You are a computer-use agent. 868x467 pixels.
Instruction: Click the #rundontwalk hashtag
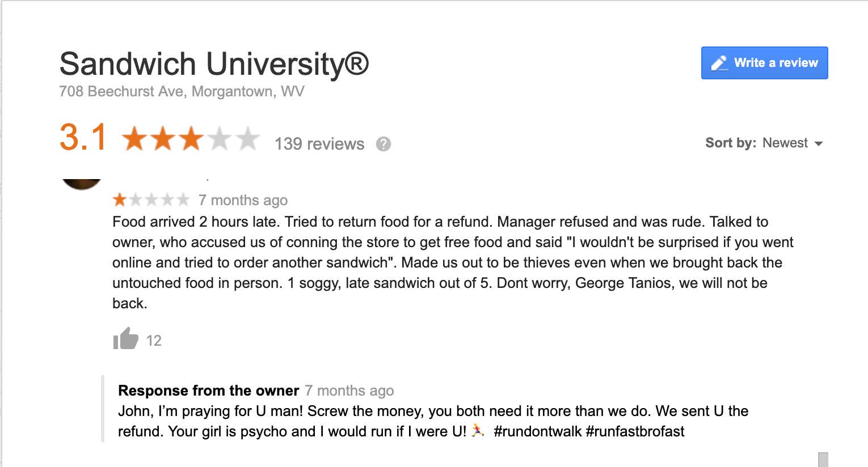(538, 431)
